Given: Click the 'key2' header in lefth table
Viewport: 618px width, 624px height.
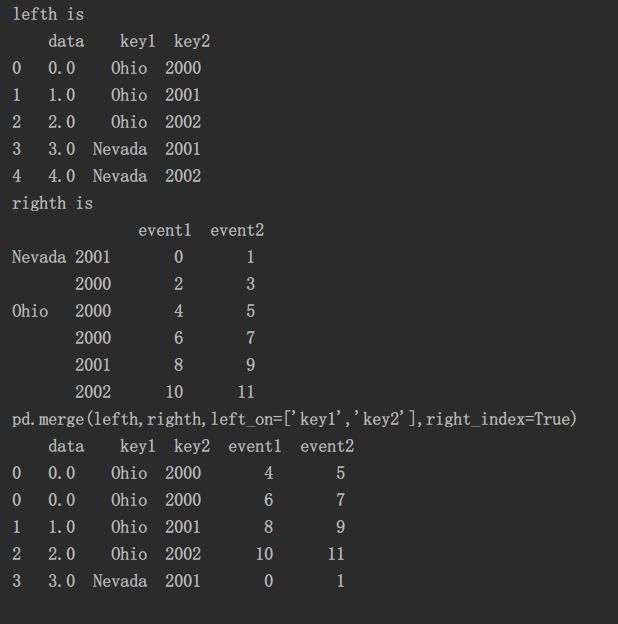Looking at the screenshot, I should pyautogui.click(x=192, y=41).
